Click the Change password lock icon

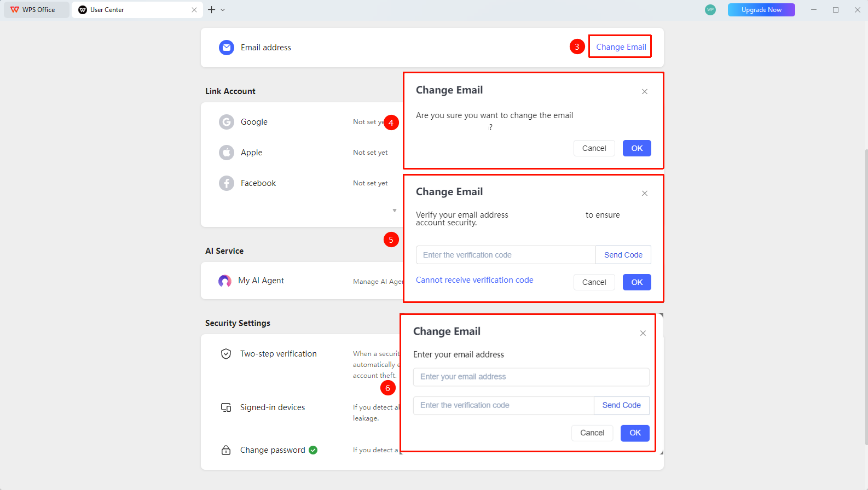(226, 450)
